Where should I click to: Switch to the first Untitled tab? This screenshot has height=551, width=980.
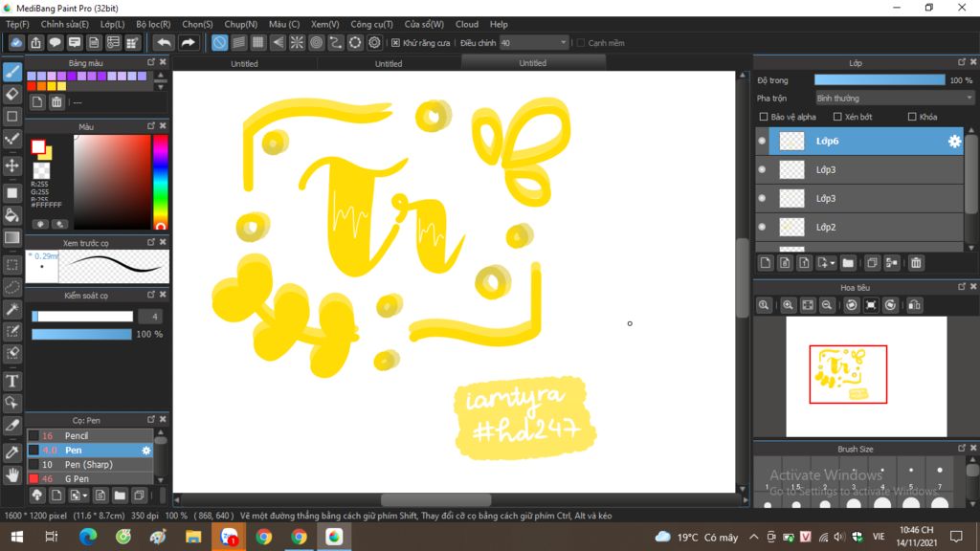244,64
